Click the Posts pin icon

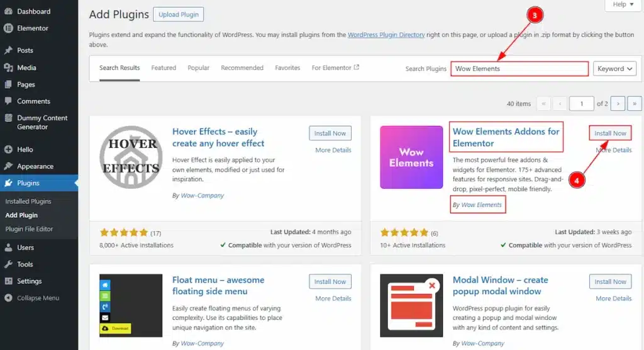(8, 50)
